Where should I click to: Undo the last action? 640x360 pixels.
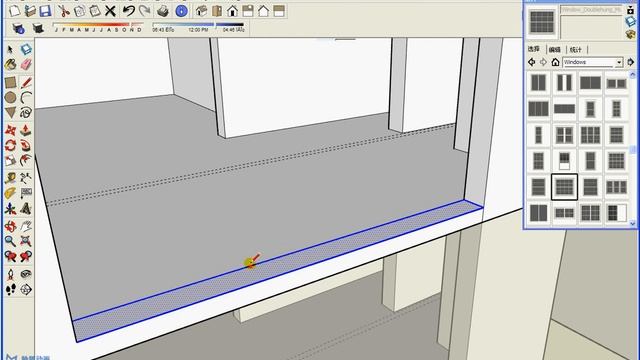[x=129, y=11]
